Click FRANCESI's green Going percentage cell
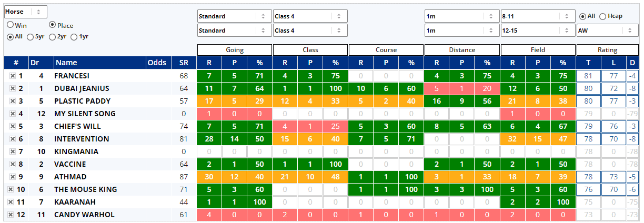Viewport: 644px width, 223px height. click(259, 76)
